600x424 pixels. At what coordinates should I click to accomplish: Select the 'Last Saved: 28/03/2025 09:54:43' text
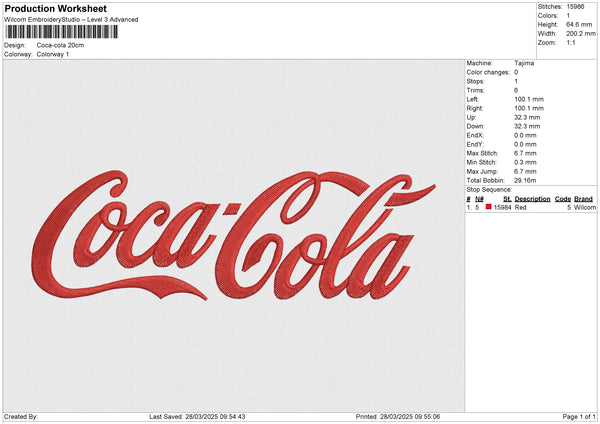[x=197, y=416]
